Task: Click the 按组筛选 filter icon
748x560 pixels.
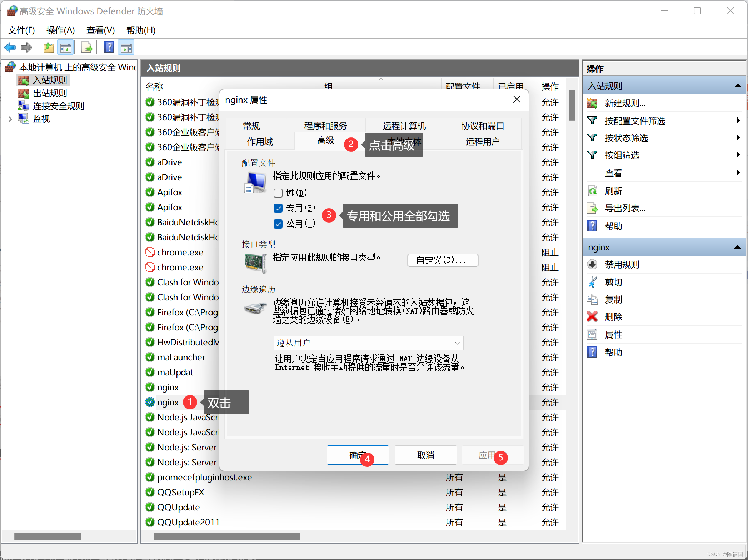Action: point(594,156)
